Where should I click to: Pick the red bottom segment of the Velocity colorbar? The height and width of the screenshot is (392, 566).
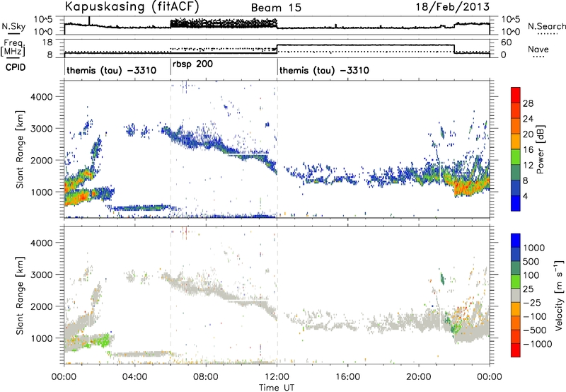pos(516,350)
